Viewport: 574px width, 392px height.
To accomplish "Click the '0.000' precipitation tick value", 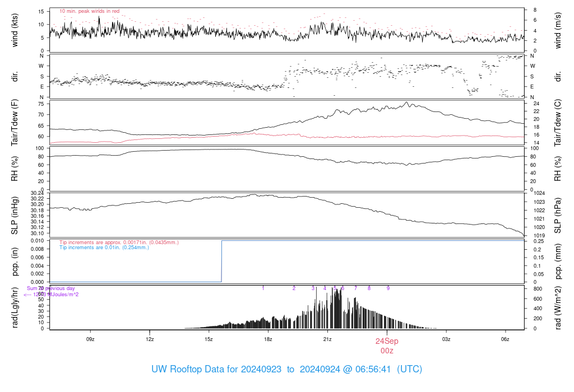I will (x=38, y=282).
